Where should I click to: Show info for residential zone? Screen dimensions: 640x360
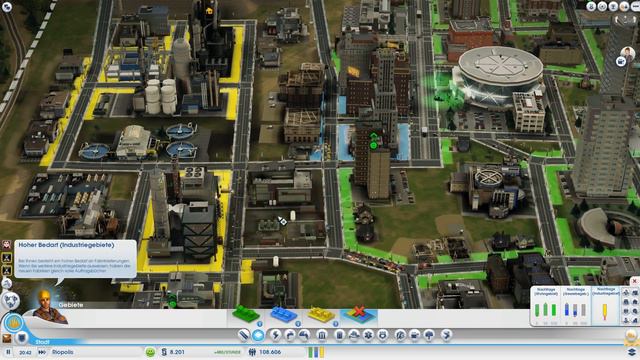(x=260, y=324)
